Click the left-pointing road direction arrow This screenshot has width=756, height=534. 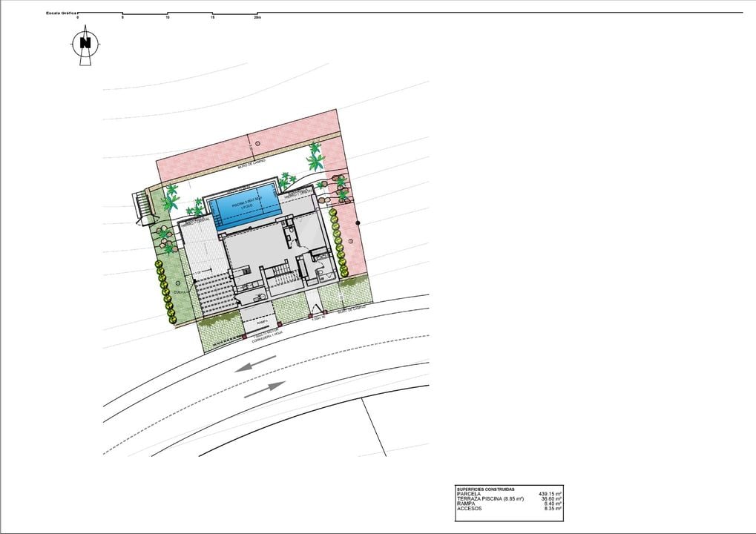[x=255, y=363]
